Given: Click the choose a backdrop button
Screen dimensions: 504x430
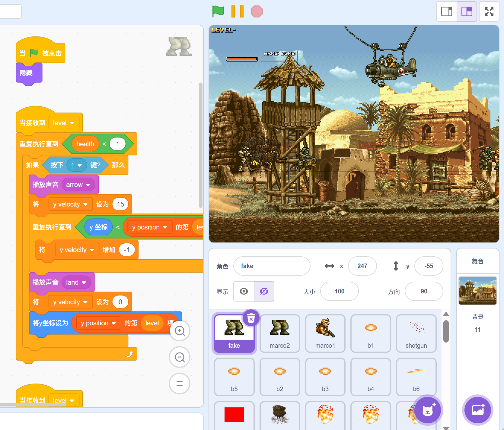Looking at the screenshot, I should pyautogui.click(x=477, y=410).
